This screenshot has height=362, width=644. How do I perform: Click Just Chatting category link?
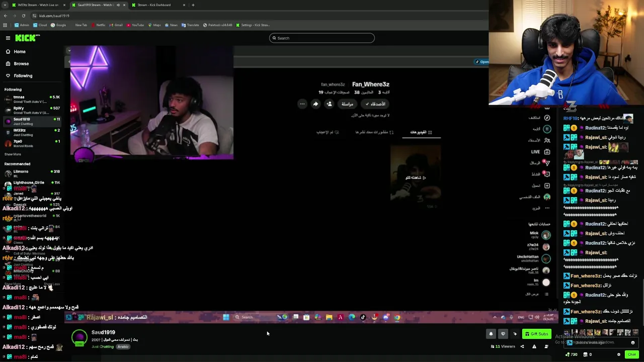103,346
